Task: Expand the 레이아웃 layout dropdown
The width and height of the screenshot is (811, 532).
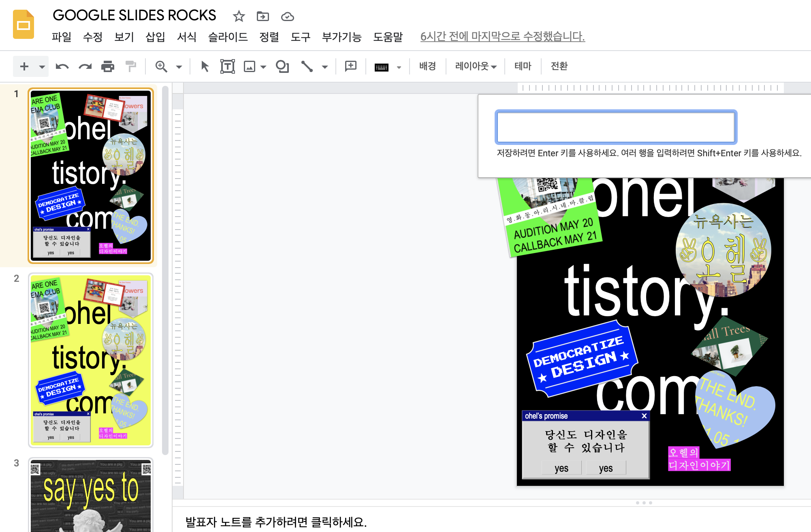Action: coord(476,66)
